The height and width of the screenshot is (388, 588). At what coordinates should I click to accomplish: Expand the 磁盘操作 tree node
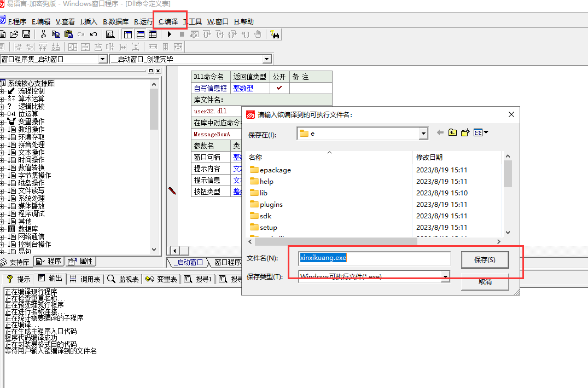2,183
